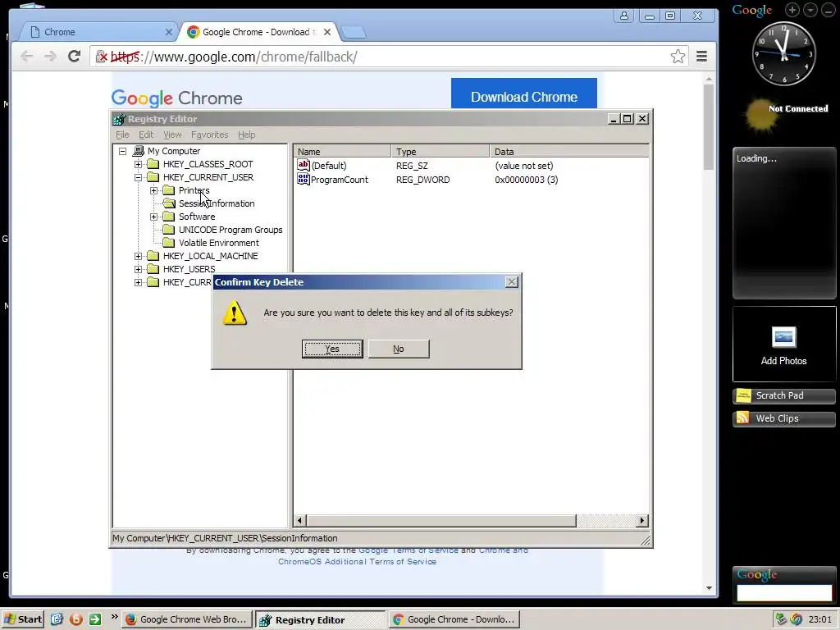
Task: Select HKEY_CLASSES_ROOT folder icon
Action: click(x=153, y=164)
